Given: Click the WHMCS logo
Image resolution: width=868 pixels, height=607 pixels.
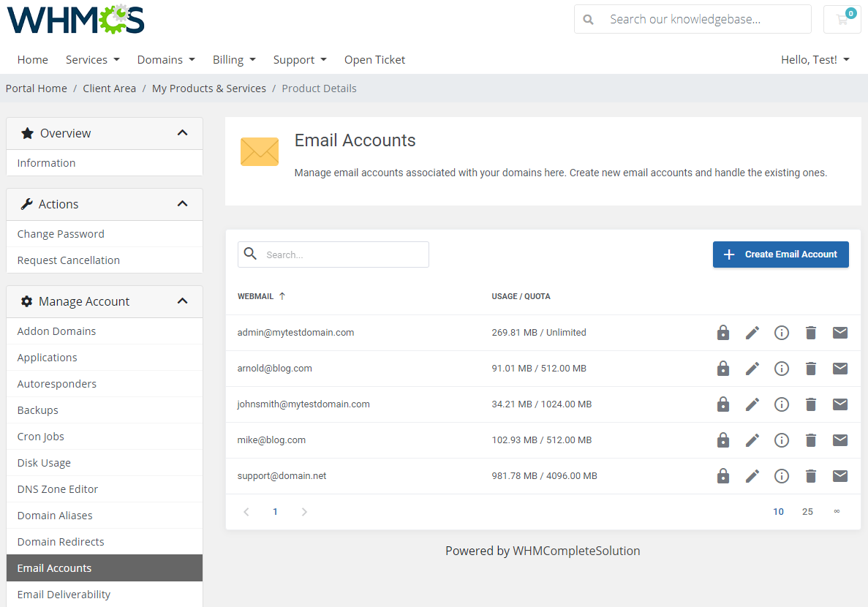Looking at the screenshot, I should [x=75, y=21].
